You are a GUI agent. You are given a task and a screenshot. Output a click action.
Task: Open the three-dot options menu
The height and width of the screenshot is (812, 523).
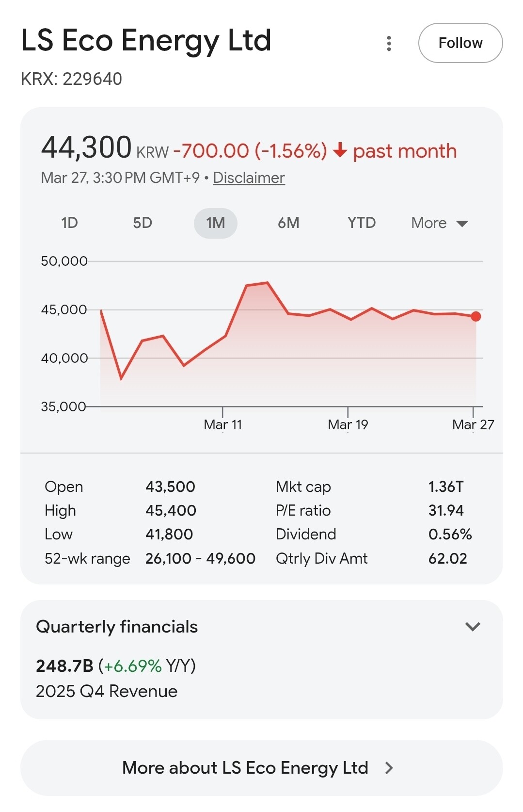pos(389,43)
